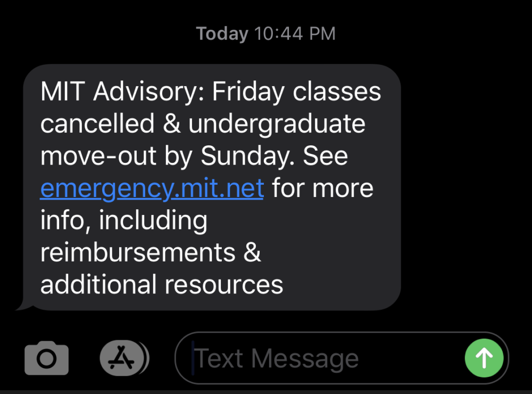Click the "Friday classes" text in message
532x394 pixels.
click(296, 92)
